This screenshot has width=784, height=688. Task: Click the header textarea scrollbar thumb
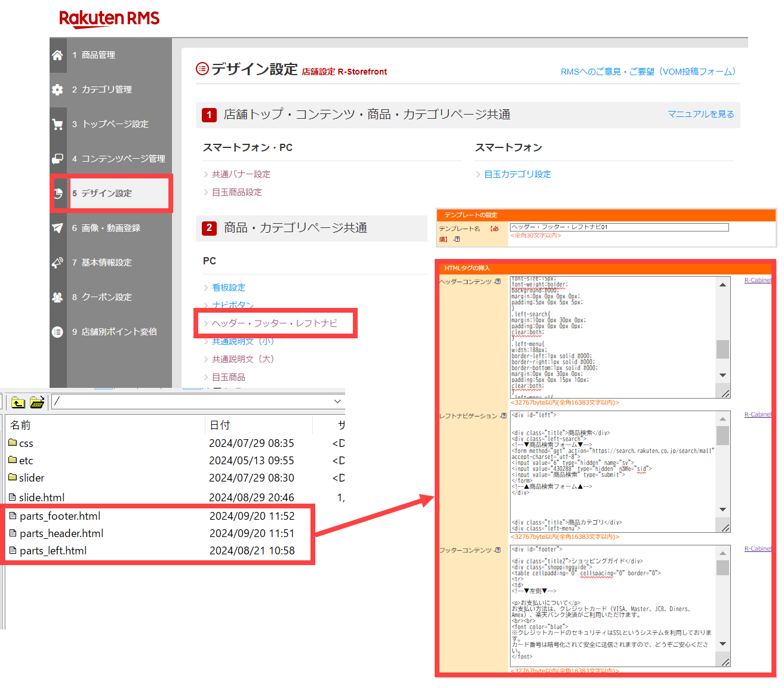(x=722, y=350)
